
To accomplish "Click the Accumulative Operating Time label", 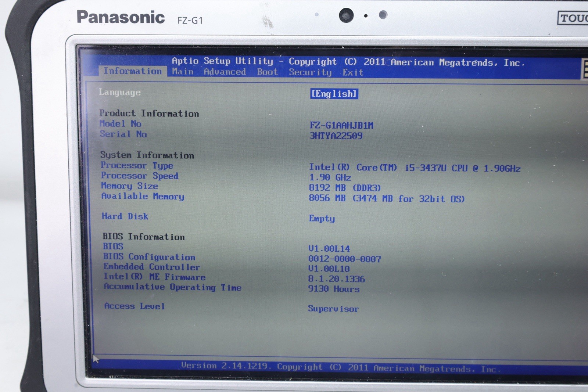I will coord(173,287).
